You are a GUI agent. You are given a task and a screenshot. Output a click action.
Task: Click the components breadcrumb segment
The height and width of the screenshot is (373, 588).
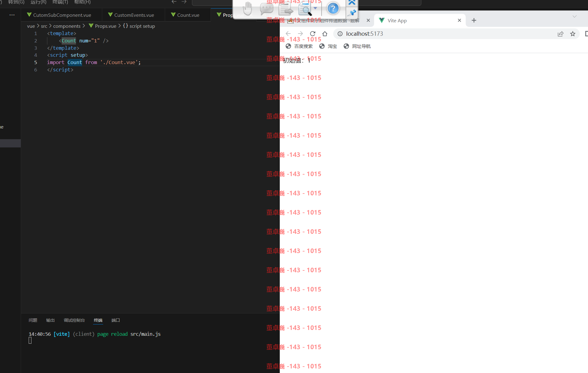click(67, 26)
